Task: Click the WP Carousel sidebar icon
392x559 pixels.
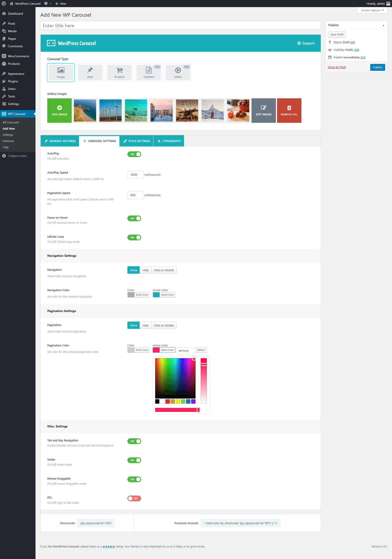Action: point(4,114)
